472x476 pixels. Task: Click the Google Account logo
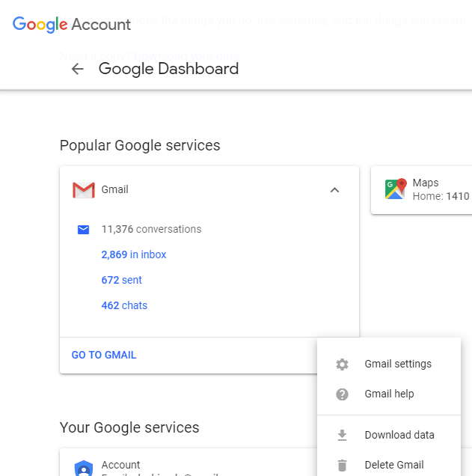pyautogui.click(x=72, y=24)
